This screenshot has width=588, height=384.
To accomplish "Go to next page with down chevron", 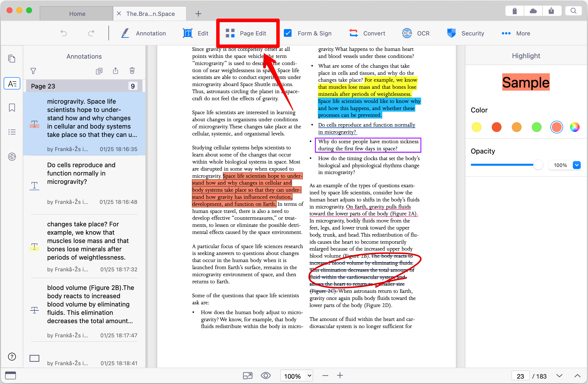I will [559, 376].
